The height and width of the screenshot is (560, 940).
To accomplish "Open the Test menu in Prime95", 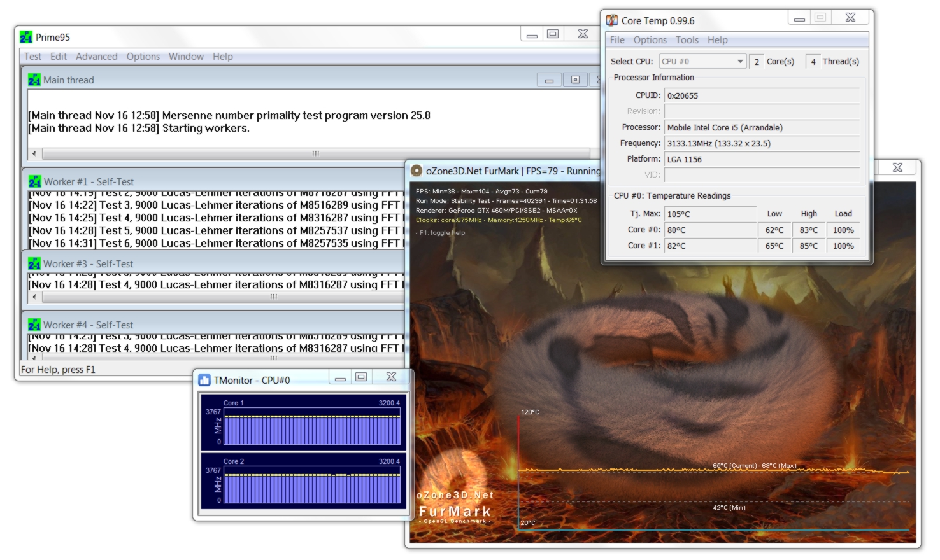I will click(x=32, y=57).
